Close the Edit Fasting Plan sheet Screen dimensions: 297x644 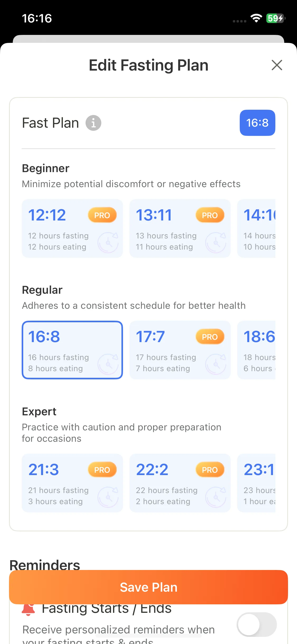(x=277, y=65)
